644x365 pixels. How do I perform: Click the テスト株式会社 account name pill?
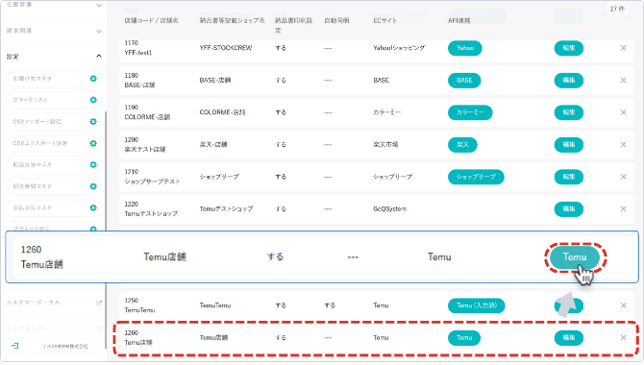tap(65, 346)
